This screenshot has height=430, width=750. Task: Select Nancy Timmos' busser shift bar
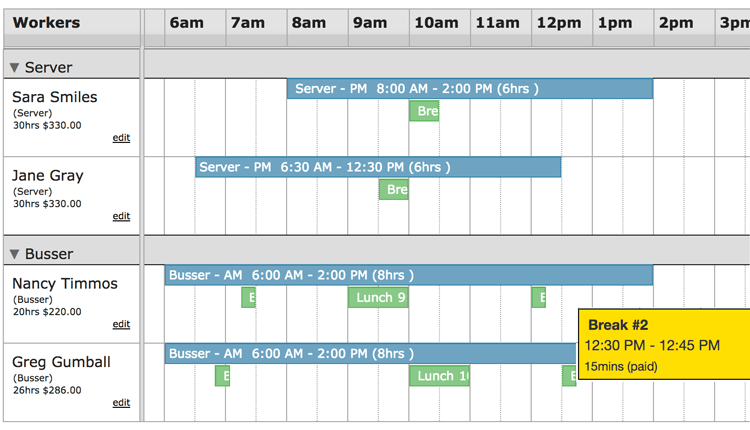(408, 276)
